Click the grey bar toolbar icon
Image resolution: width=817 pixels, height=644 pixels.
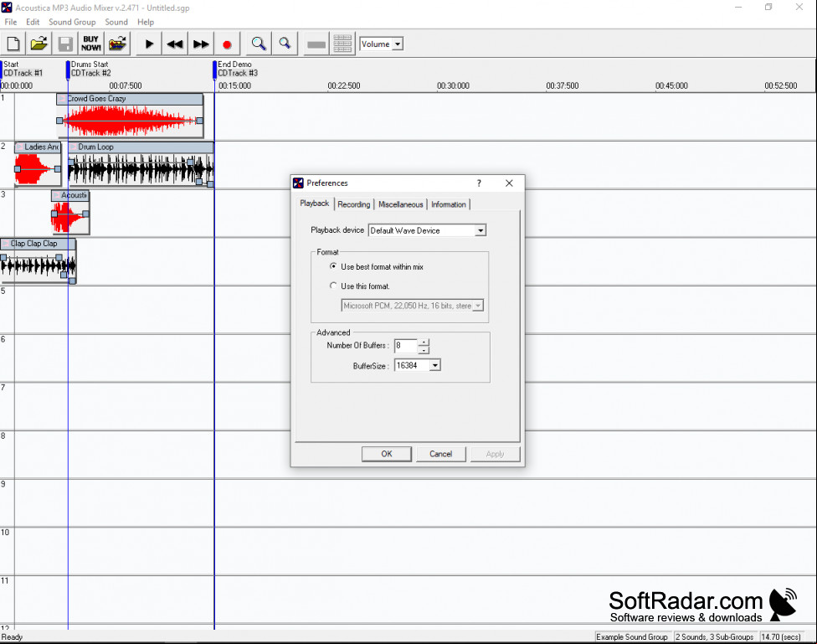[316, 44]
